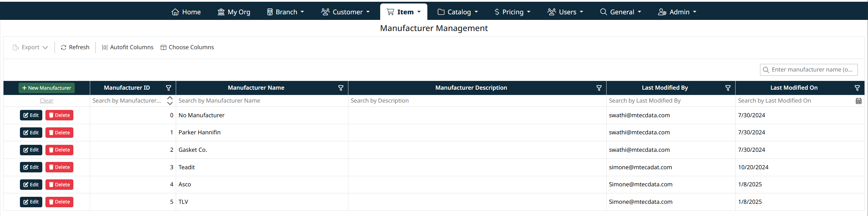Image resolution: width=868 pixels, height=216 pixels.
Task: Open the My Org menu item
Action: (234, 12)
